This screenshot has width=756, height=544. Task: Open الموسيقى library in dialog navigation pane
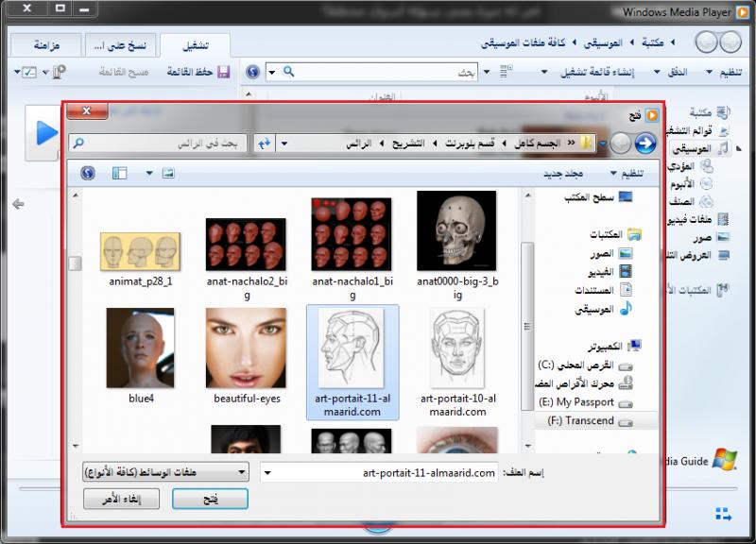603,309
